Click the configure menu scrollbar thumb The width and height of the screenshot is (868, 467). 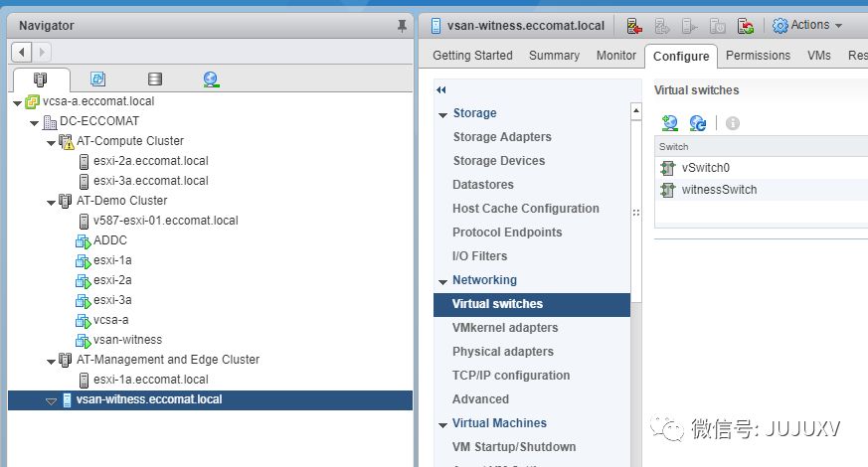coord(636,212)
